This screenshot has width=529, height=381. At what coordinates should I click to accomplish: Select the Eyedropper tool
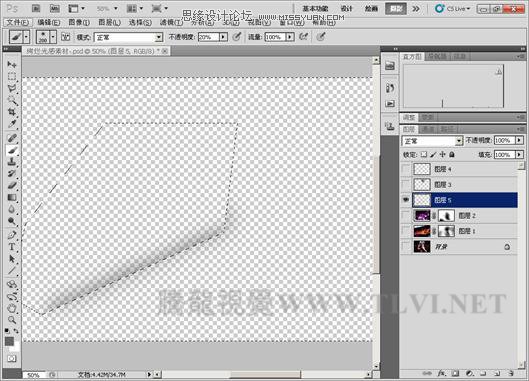coord(12,124)
